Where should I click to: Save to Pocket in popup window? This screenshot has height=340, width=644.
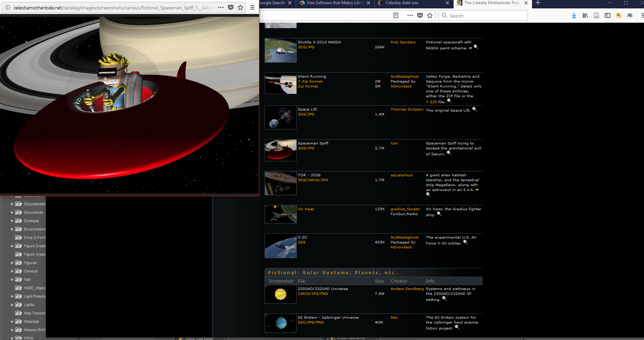(x=231, y=7)
